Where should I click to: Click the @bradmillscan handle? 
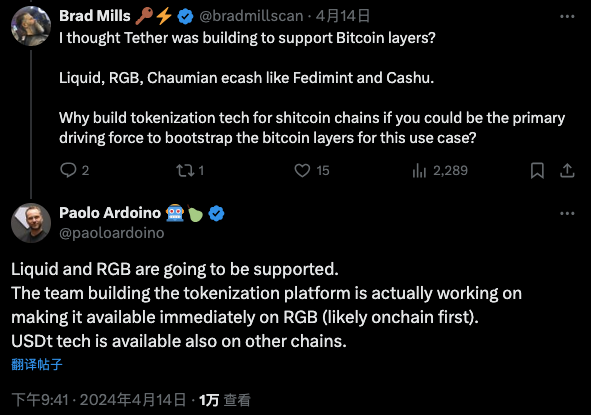click(251, 16)
